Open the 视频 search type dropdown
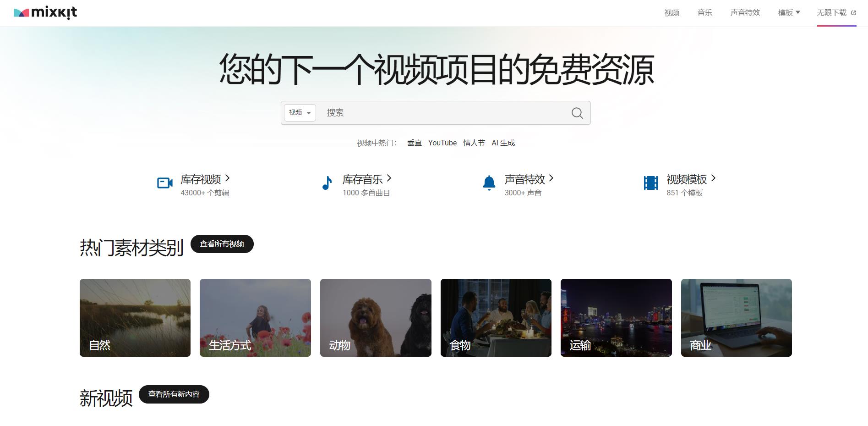868x426 pixels. click(300, 113)
